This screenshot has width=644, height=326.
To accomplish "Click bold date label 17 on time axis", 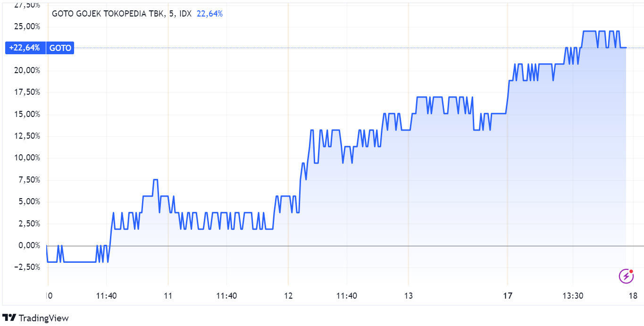I will pyautogui.click(x=508, y=296).
